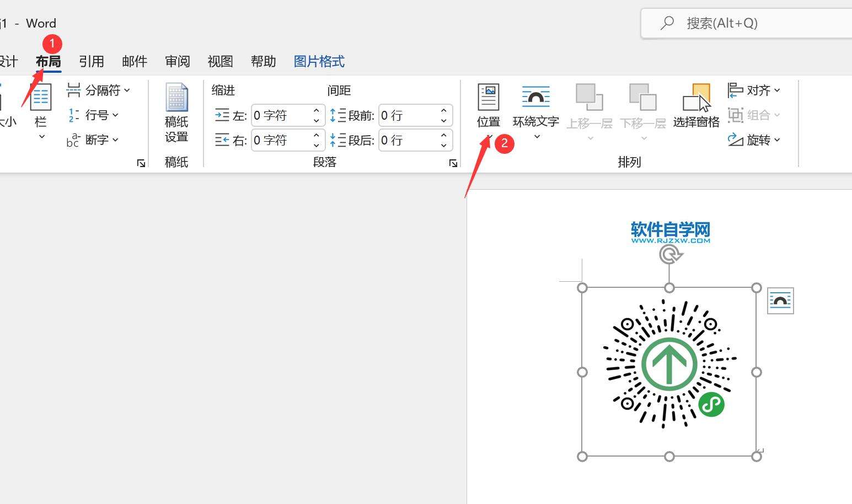Image resolution: width=852 pixels, height=504 pixels.
Task: Open the 分隔符 (Breaks) menu
Action: [x=98, y=90]
